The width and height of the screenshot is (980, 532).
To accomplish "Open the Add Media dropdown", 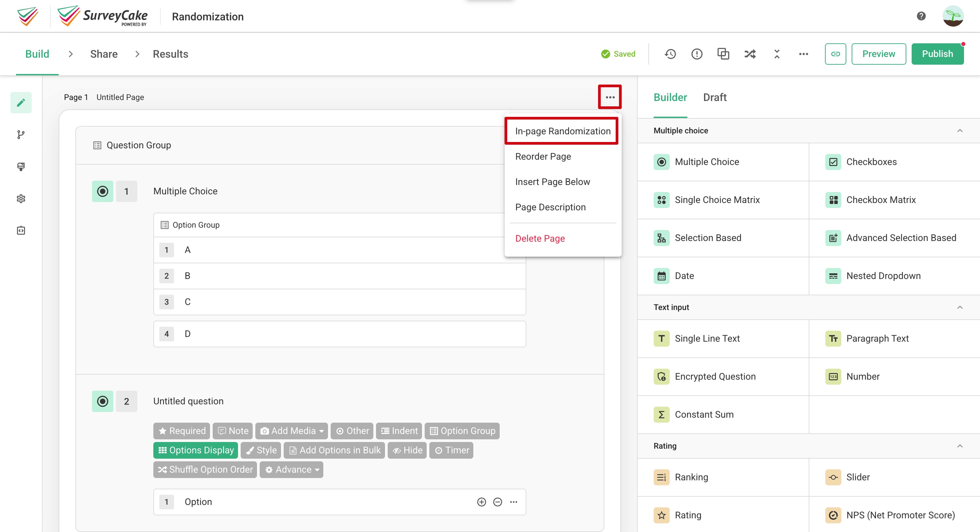I will click(x=291, y=431).
